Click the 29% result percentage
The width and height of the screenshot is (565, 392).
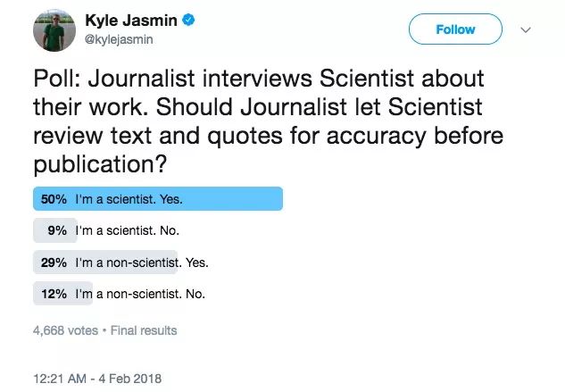(54, 263)
